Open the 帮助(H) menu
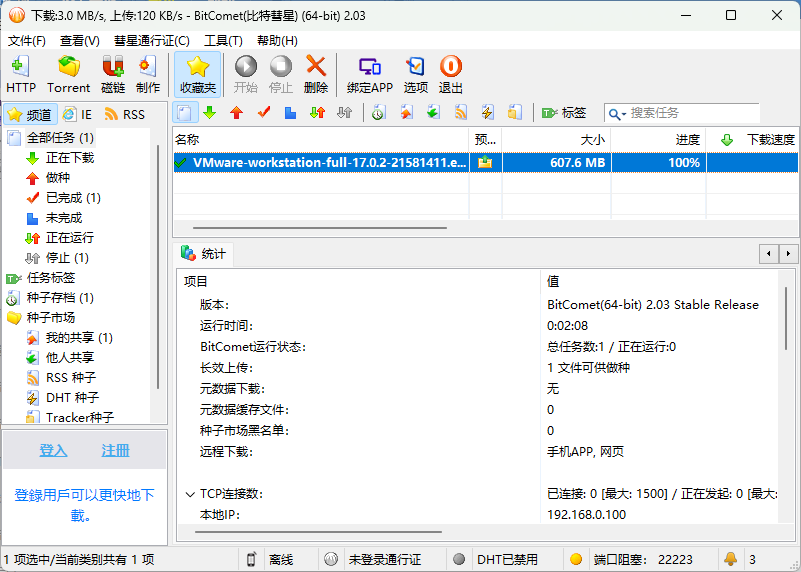The width and height of the screenshot is (801, 572). (277, 41)
